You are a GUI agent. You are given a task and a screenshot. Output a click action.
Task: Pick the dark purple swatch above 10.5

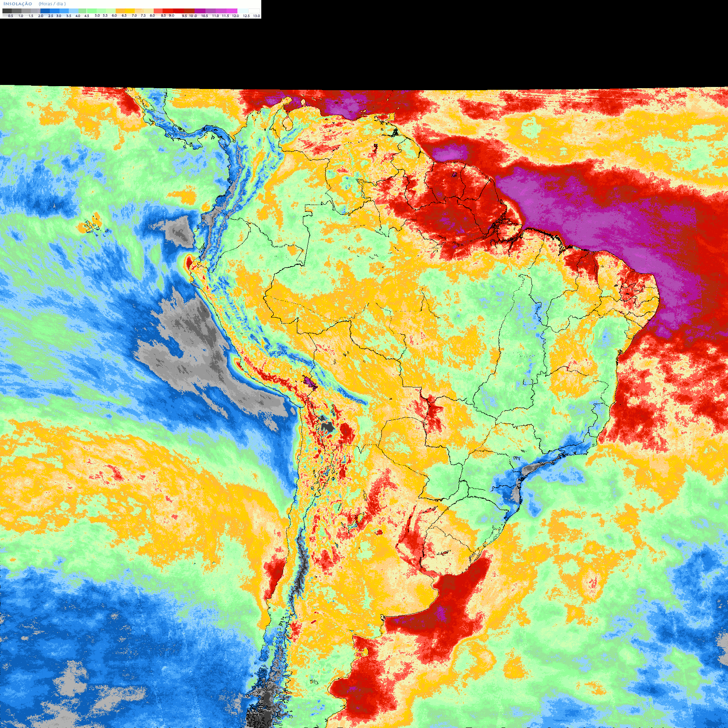[200, 11]
